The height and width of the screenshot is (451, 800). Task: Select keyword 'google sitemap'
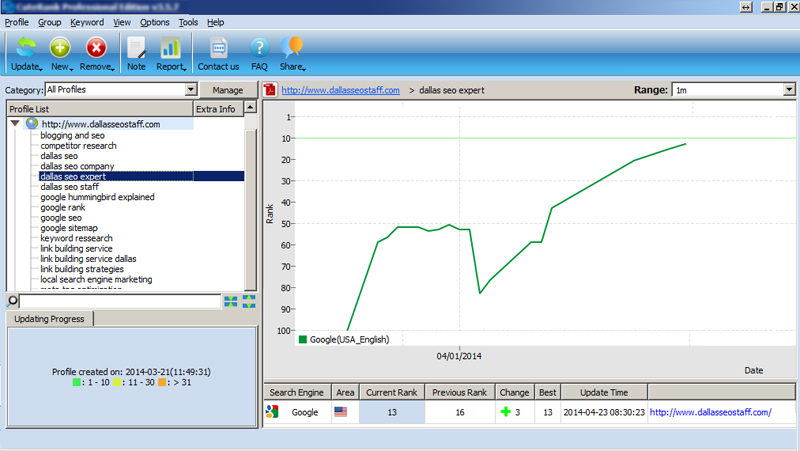(69, 228)
